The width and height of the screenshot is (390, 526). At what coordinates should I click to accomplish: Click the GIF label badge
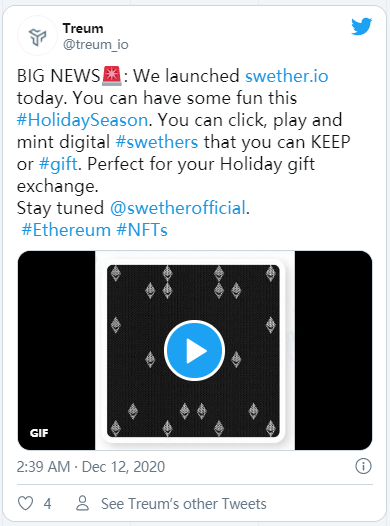(39, 433)
